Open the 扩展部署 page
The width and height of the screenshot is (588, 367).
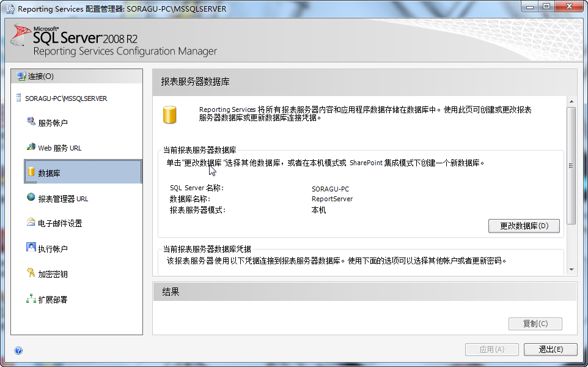53,300
